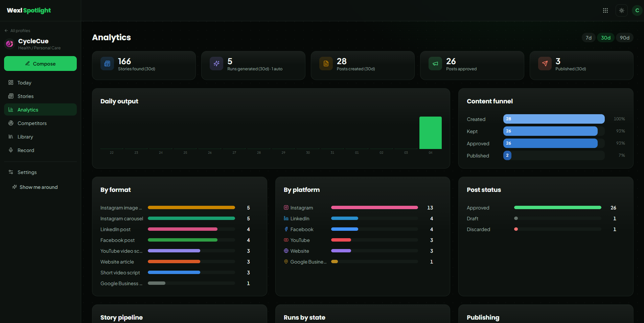Go back to All profiles
Screen dimensions: 644x323
coord(17,30)
